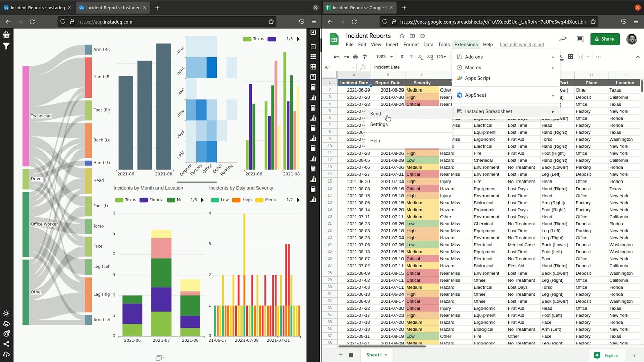Select the nine-dot grid icon in Instadeq right panel
Image resolution: width=644 pixels, height=362 pixels.
[x=313, y=57]
